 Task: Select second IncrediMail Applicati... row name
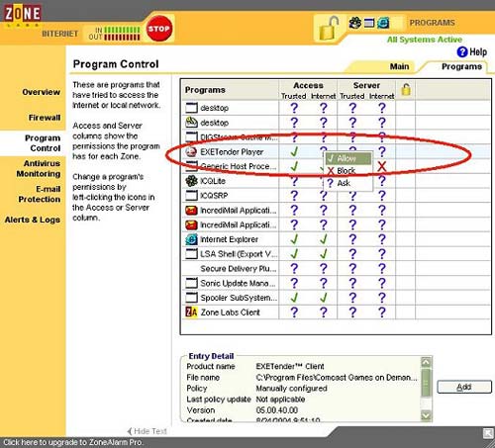pyautogui.click(x=239, y=224)
